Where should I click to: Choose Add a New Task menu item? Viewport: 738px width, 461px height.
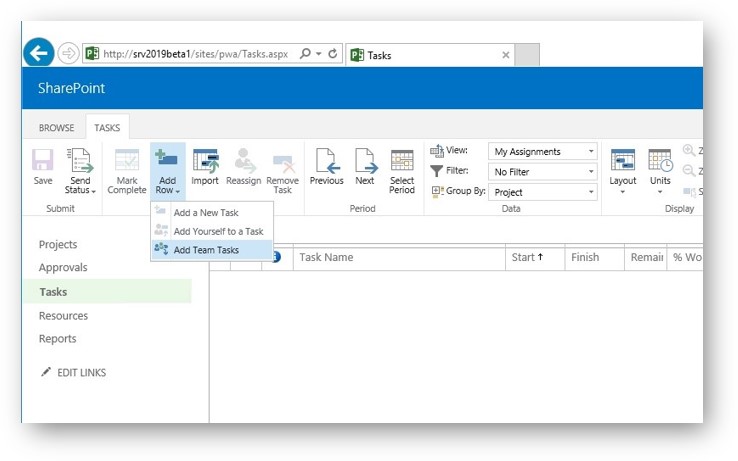coord(212,212)
